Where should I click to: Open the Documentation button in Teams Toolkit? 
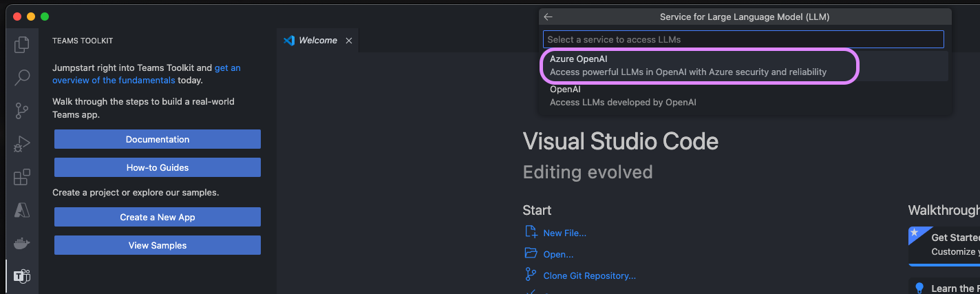click(x=158, y=139)
